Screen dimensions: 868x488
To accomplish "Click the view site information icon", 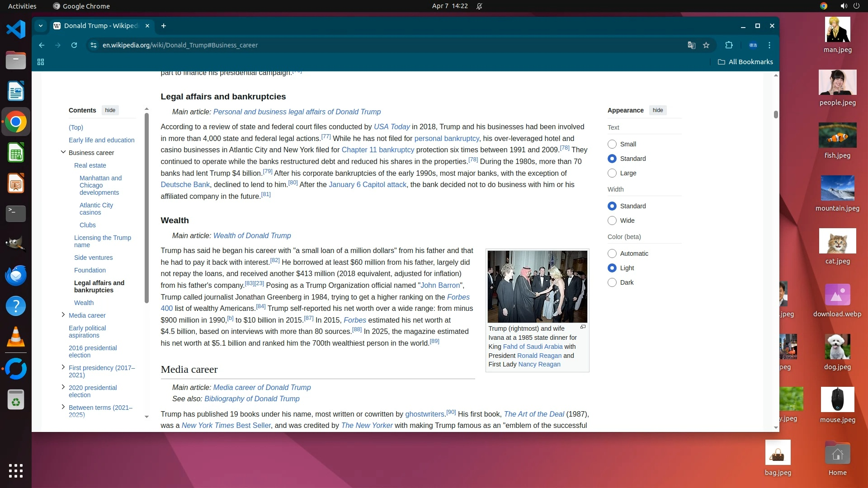I will (94, 45).
